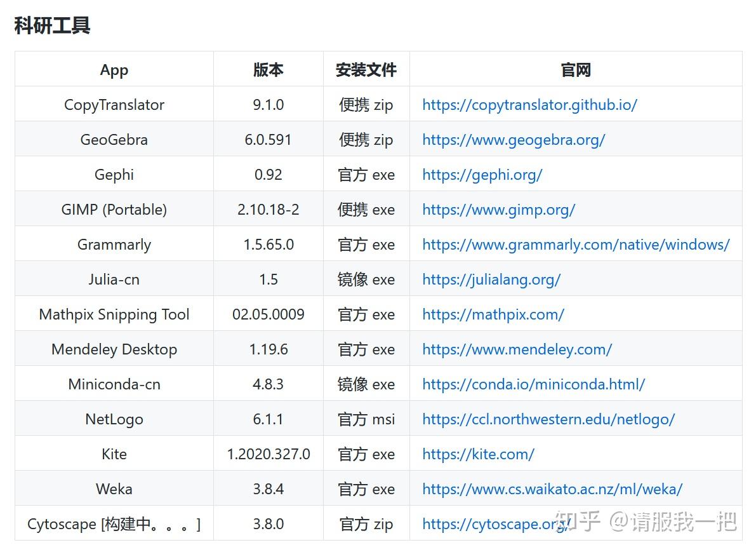Click version 1.19.6 cell
This screenshot has height=552, width=756.
pos(269,349)
